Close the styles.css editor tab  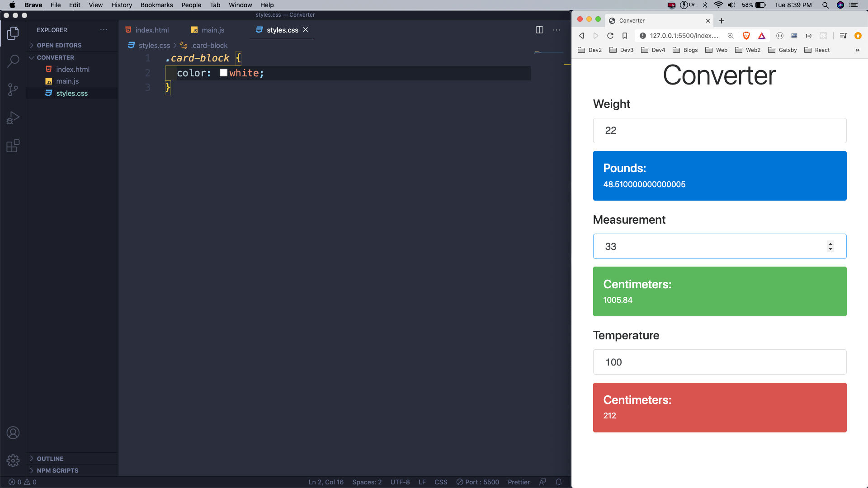pyautogui.click(x=306, y=30)
